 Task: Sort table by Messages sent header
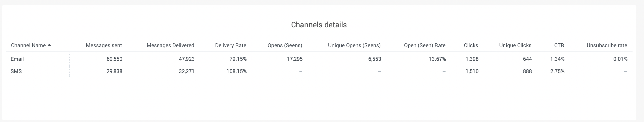click(x=104, y=46)
